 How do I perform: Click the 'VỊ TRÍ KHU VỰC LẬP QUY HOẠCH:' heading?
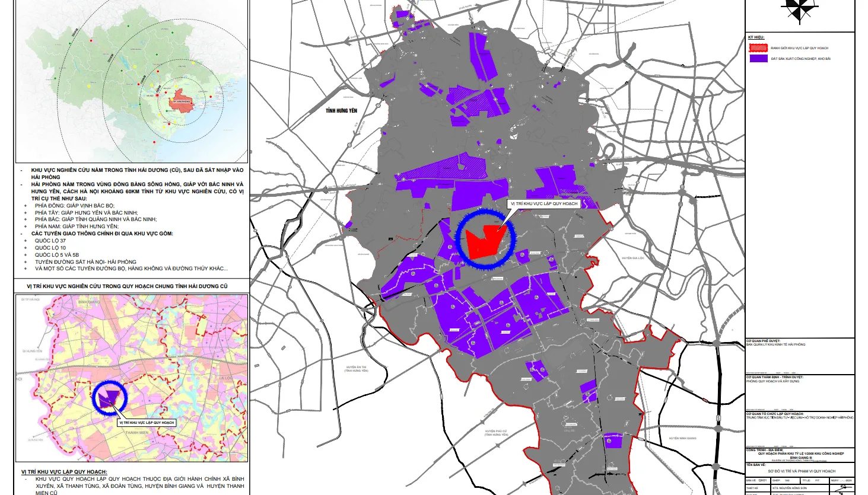(64, 472)
